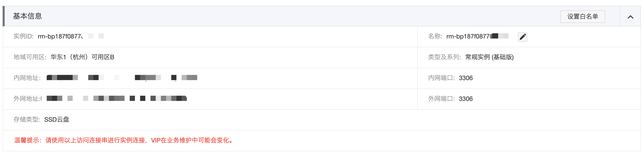Image resolution: width=644 pixels, height=155 pixels.
Task: Click the 类型及系列 field label
Action: pyautogui.click(x=444, y=57)
